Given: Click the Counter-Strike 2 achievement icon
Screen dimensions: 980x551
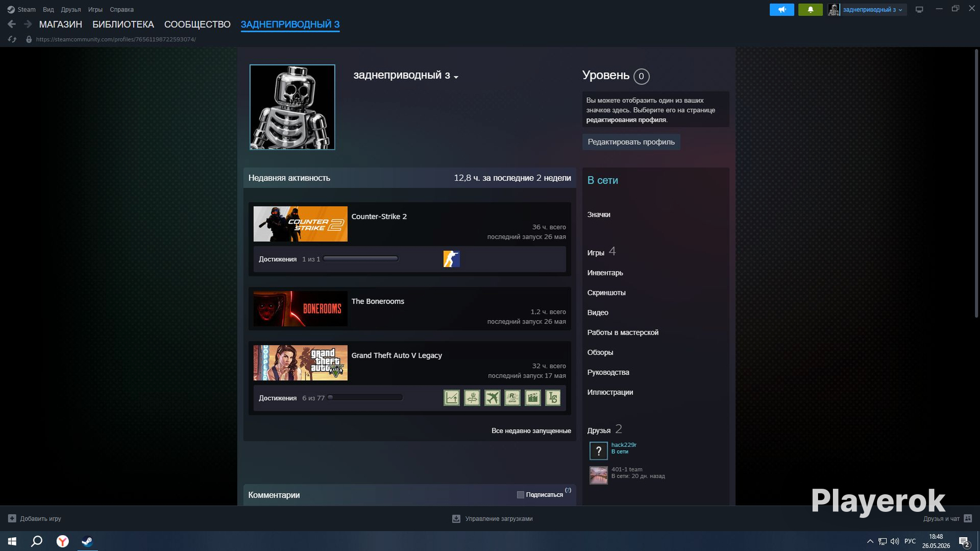Looking at the screenshot, I should pos(452,259).
